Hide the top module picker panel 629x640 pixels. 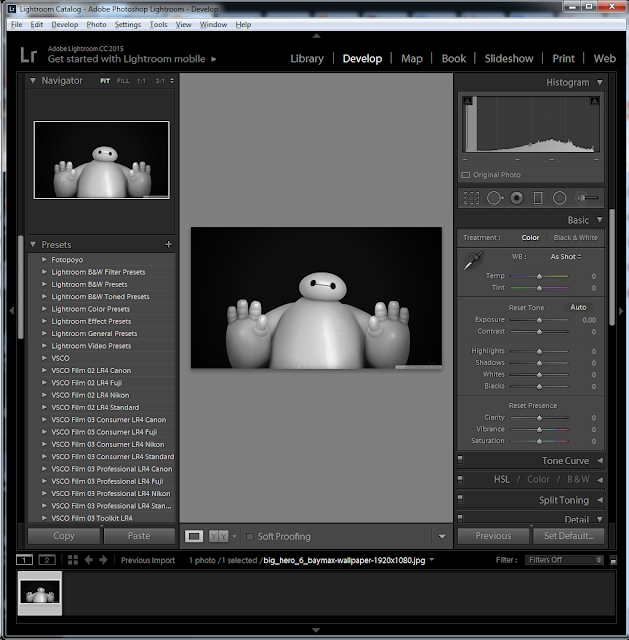[x=316, y=36]
